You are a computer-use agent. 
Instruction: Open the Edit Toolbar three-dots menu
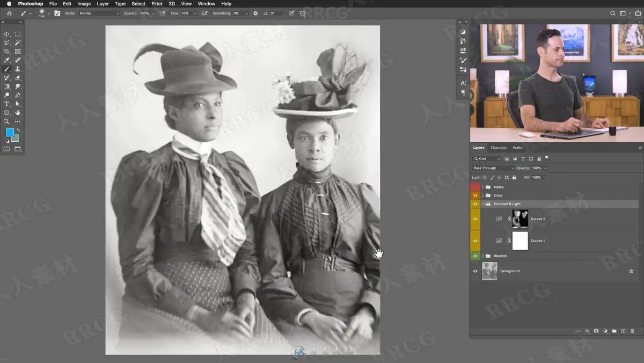18,121
